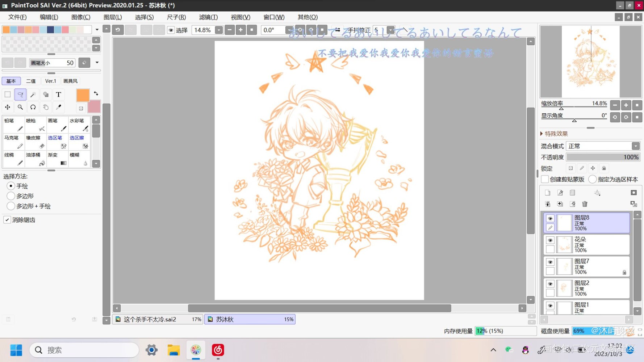Uncheck the 消除锯齿 checkbox
Screen dimensions: 644x362
click(7, 220)
